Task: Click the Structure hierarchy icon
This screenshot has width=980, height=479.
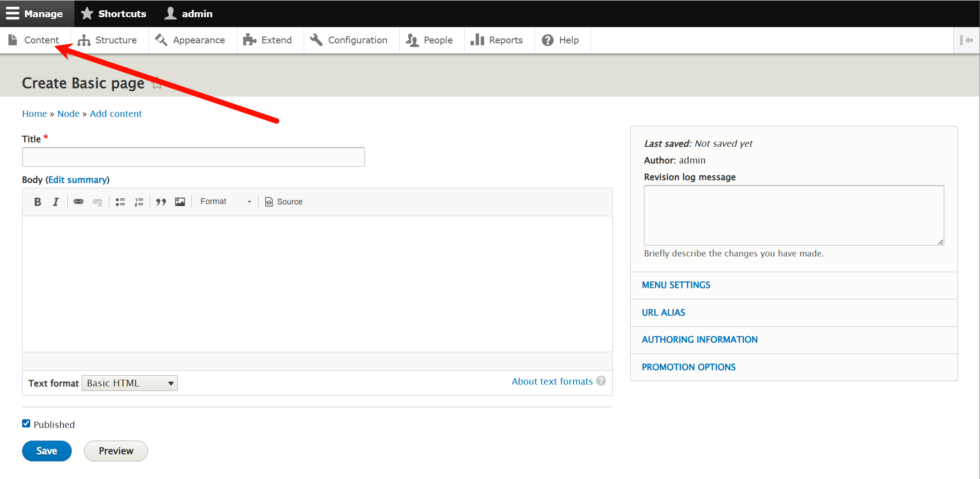Action: click(84, 40)
